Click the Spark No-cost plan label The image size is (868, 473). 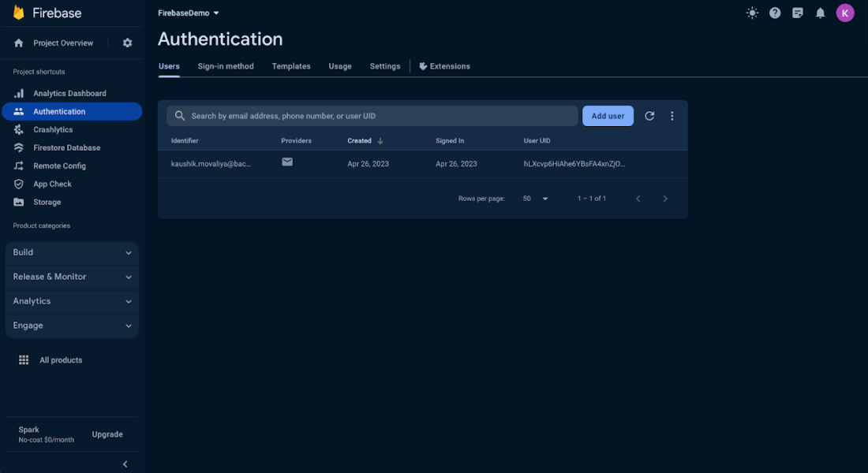click(x=46, y=434)
